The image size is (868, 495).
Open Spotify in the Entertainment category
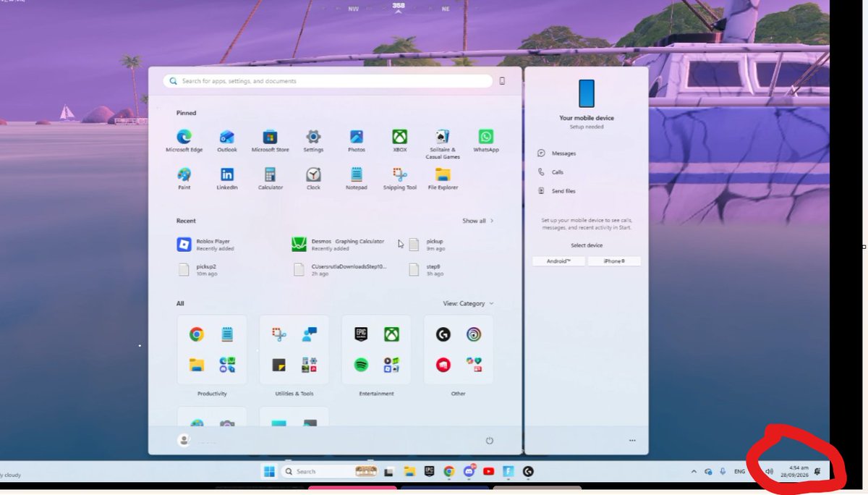[x=361, y=365]
